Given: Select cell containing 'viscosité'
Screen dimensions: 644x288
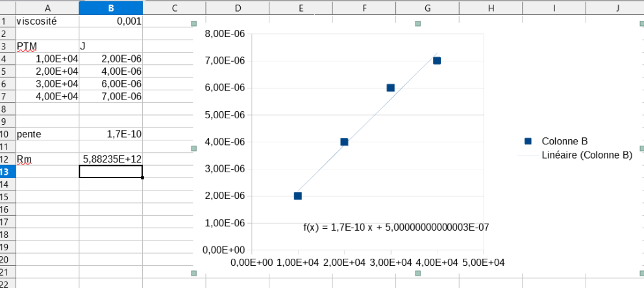Looking at the screenshot, I should coord(47,21).
